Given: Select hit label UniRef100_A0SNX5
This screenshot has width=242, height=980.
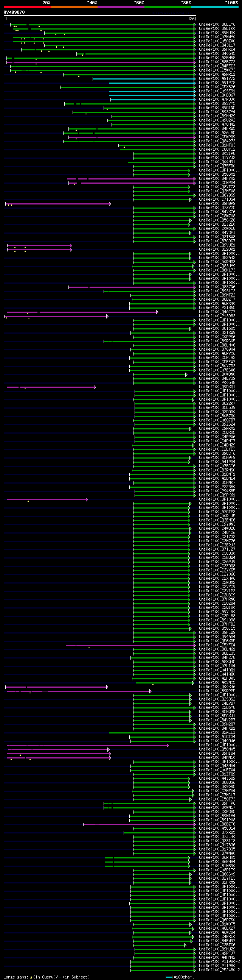Looking at the screenshot, I should pyautogui.click(x=217, y=682).
